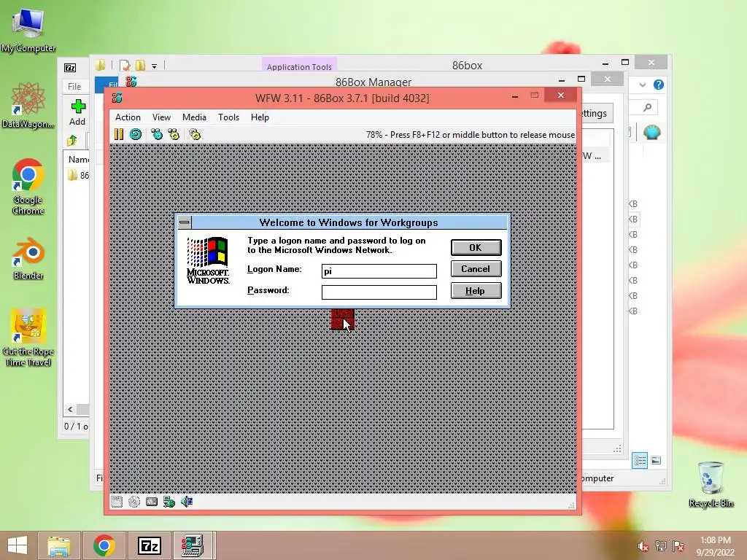The height and width of the screenshot is (560, 747).
Task: Click the Explorer search magnifier icon
Action: (x=648, y=108)
